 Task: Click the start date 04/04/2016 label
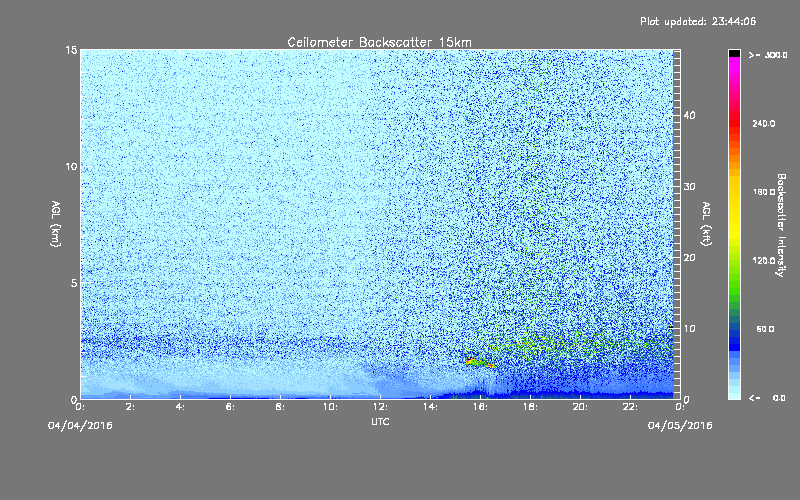tap(80, 426)
